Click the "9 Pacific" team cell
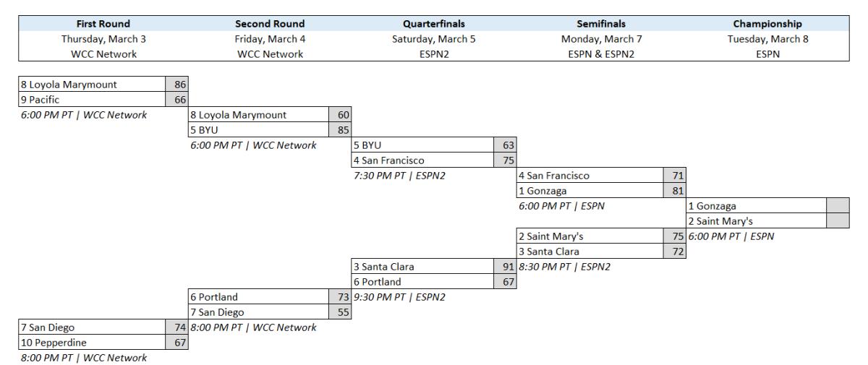868x365 pixels. [x=92, y=99]
